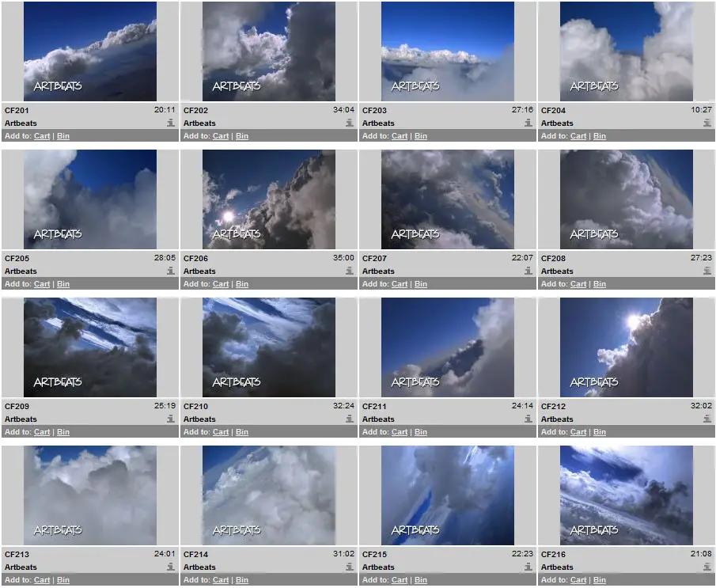
Task: Open the CF216 cloud thumbnail
Action: point(627,495)
